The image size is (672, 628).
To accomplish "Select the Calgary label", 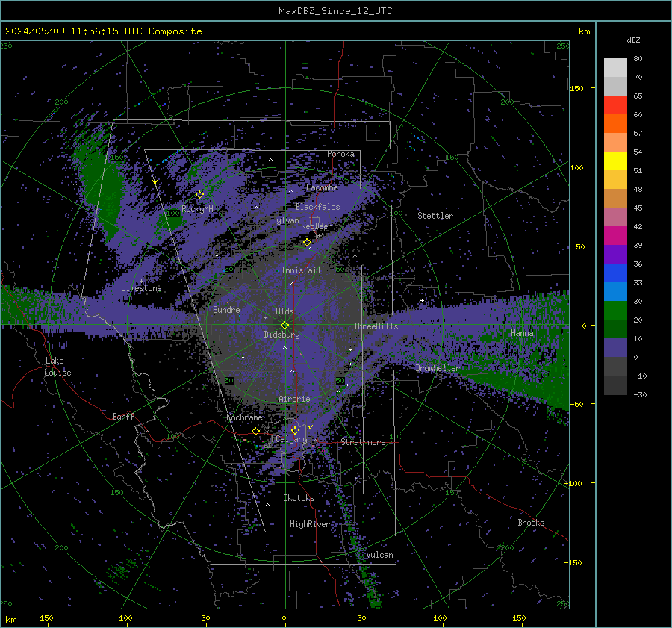I will pyautogui.click(x=291, y=439).
